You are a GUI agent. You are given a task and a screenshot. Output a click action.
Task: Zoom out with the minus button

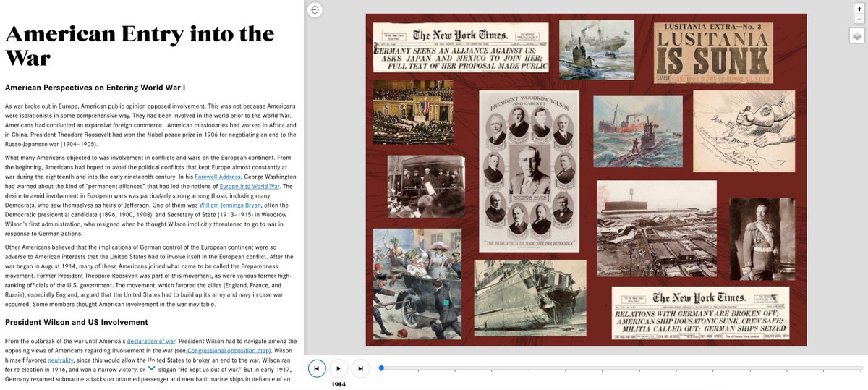click(859, 19)
